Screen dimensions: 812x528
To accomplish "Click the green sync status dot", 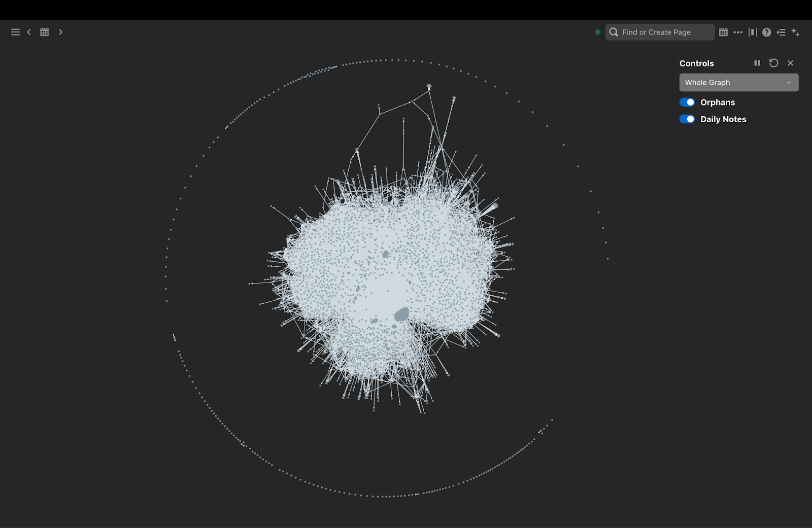I will click(x=597, y=32).
